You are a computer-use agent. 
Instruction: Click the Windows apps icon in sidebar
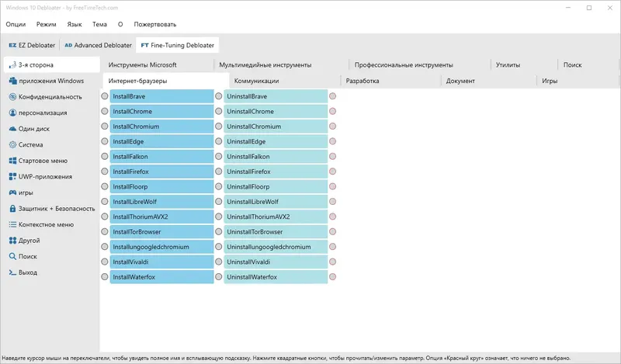coord(12,81)
